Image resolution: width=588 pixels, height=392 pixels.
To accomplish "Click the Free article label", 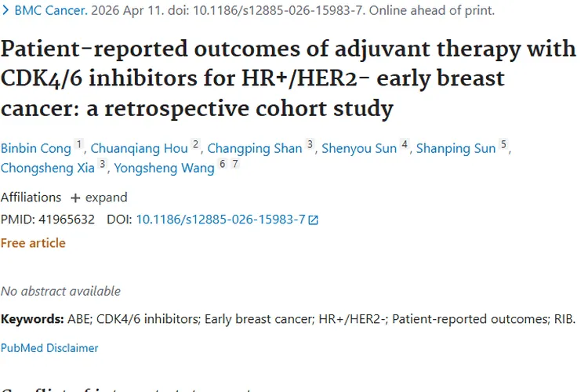I will tap(33, 243).
